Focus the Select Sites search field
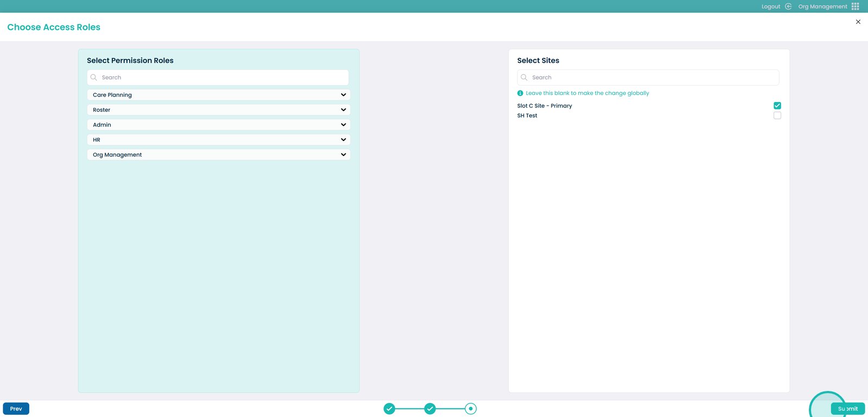This screenshot has width=868, height=417. [653, 78]
